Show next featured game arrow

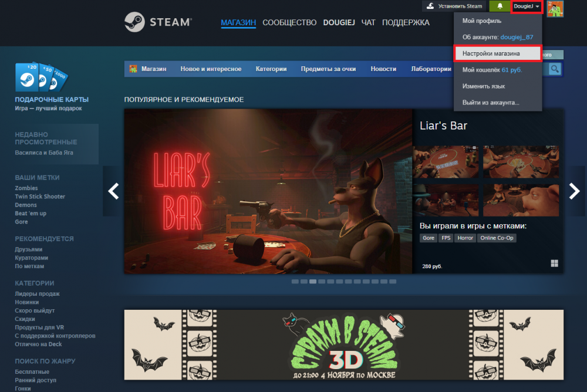click(574, 191)
